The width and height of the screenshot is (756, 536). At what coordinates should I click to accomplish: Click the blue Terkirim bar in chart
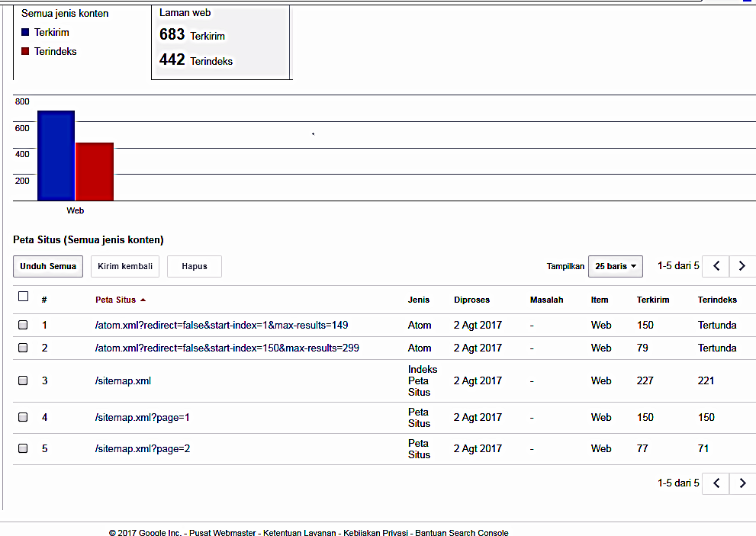56,156
